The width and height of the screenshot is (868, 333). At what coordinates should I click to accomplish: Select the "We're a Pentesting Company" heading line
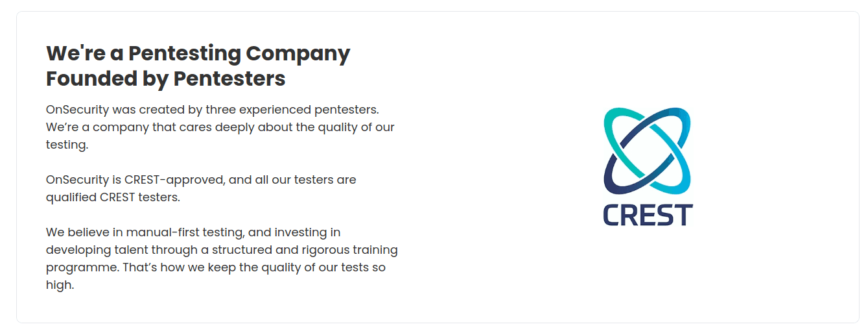198,53
